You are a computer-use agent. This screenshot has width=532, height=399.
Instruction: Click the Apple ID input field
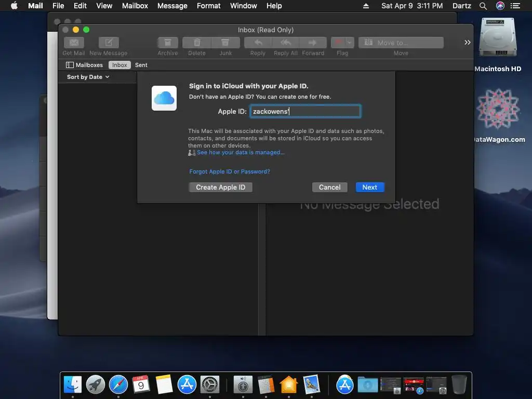(305, 111)
